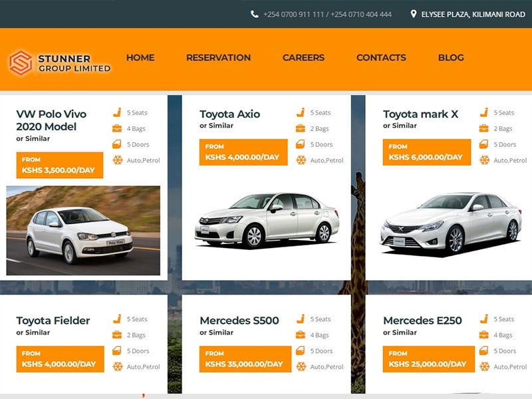Click '5 Seats' text on Toyota mark X card
Screen dimensions: 532x399
click(504, 112)
